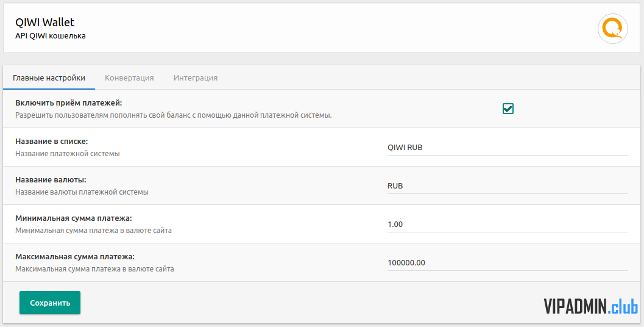The height and width of the screenshot is (327, 644).
Task: Switch to the 'Конвертация' tab
Action: point(129,77)
